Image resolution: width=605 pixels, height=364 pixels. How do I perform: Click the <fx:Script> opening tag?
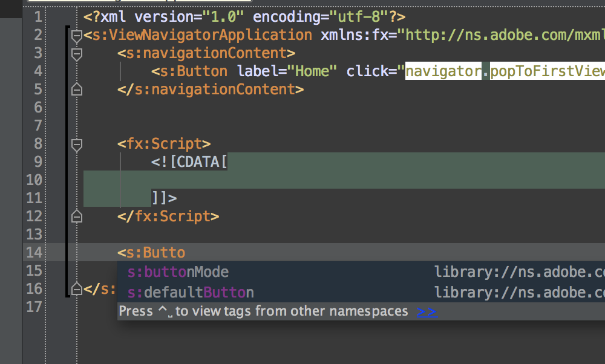tap(164, 144)
